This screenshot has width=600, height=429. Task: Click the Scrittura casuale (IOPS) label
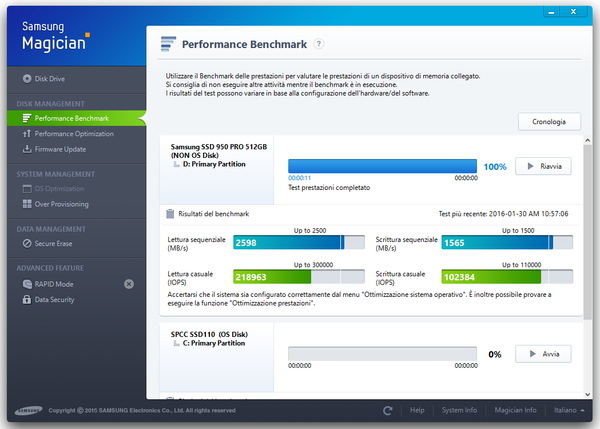click(400, 278)
